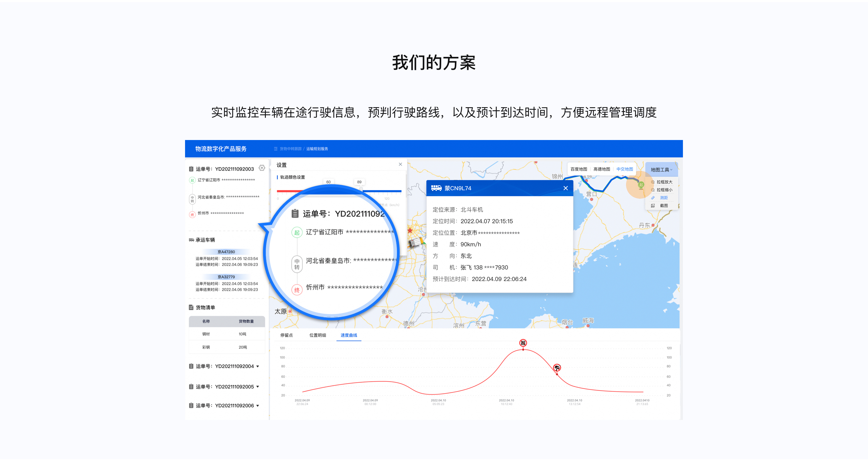Select vehicle 京A32779

pyautogui.click(x=226, y=277)
